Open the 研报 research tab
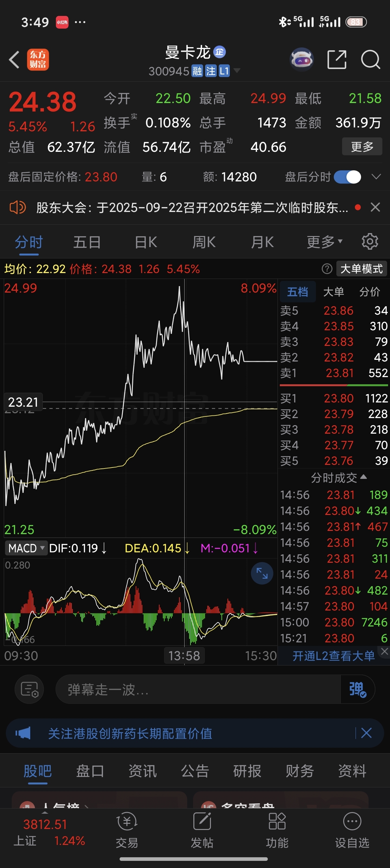 click(x=247, y=771)
